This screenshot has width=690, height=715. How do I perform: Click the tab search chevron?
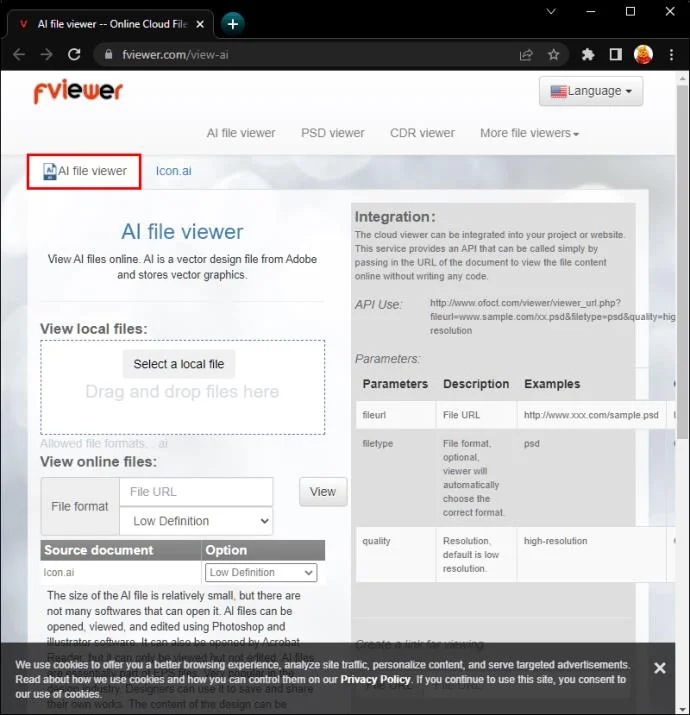(551, 11)
